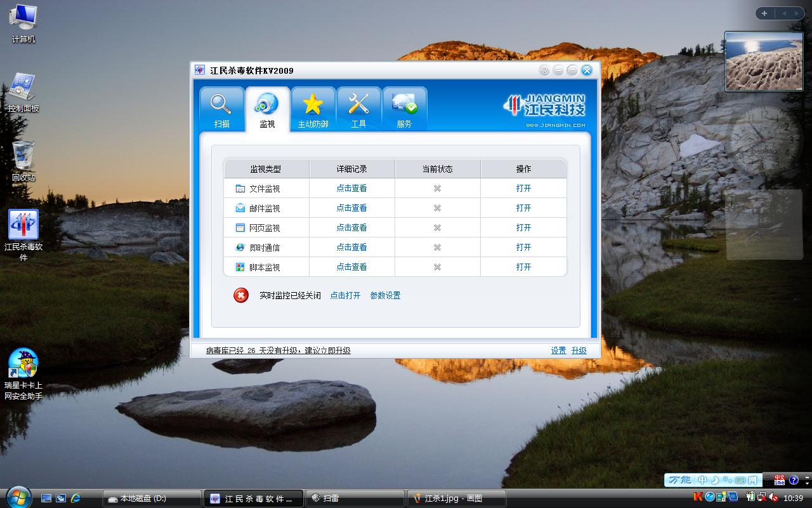812x508 pixels.
Task: Click the 网页监视 window icon
Action: pyautogui.click(x=240, y=227)
